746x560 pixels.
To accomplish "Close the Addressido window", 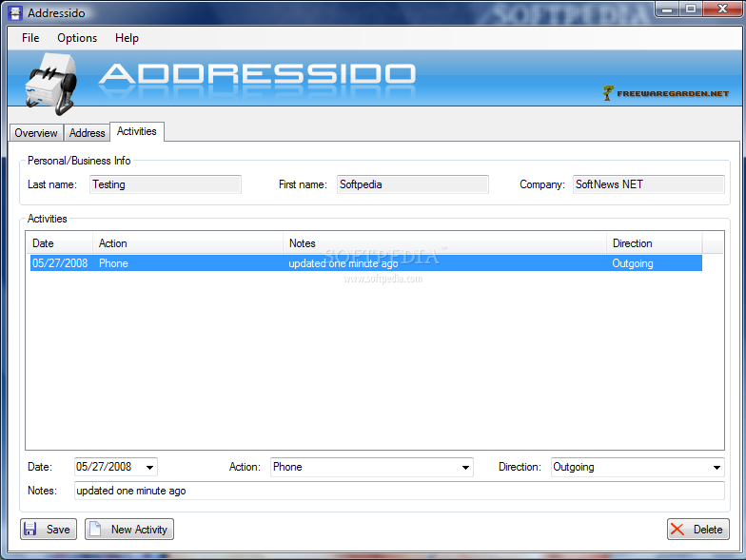I will [x=722, y=10].
